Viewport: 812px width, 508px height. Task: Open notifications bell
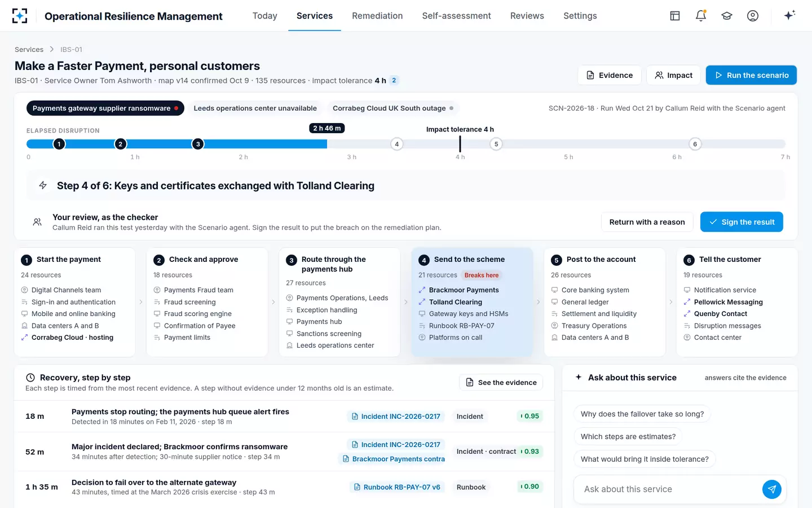tap(701, 16)
